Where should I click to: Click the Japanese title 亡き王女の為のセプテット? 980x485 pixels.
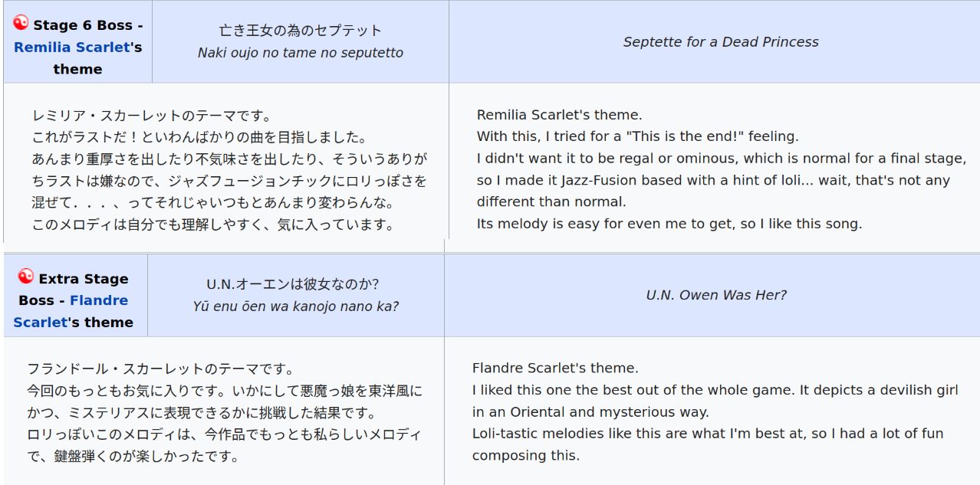[301, 31]
